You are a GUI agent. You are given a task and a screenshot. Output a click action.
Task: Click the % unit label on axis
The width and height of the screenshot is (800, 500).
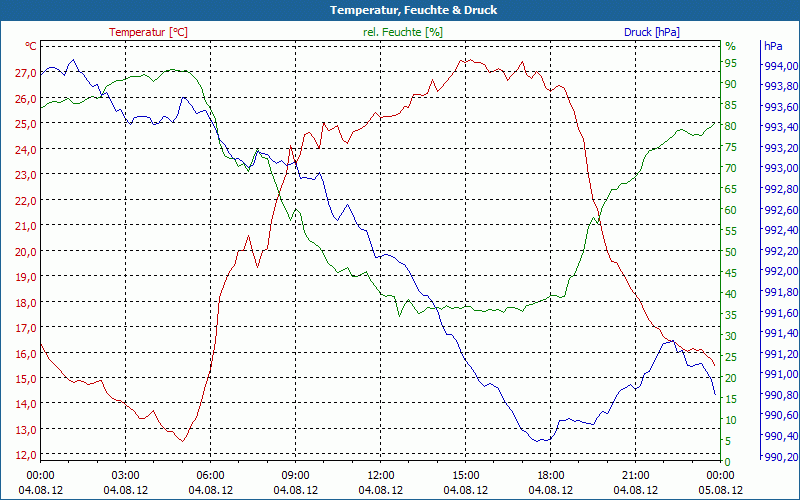pos(731,46)
